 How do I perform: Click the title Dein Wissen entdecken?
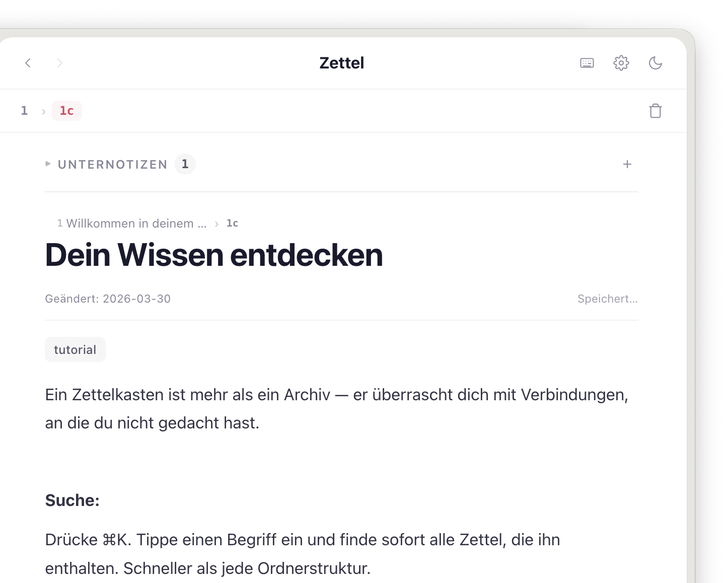pos(214,255)
